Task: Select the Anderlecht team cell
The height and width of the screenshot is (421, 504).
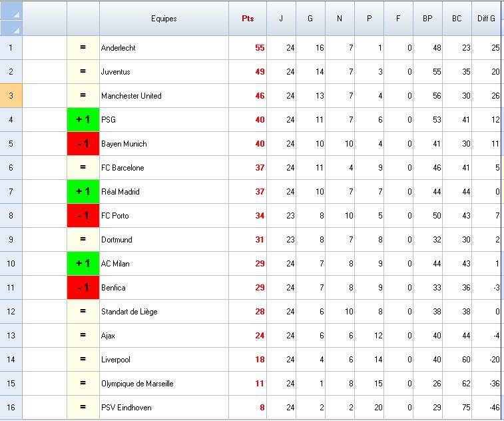Action: tap(163, 48)
